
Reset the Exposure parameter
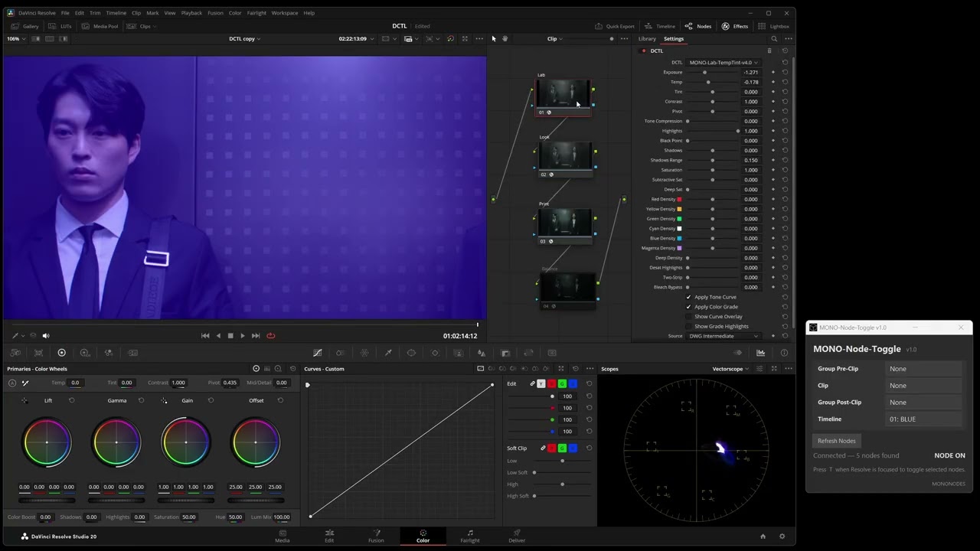(785, 72)
